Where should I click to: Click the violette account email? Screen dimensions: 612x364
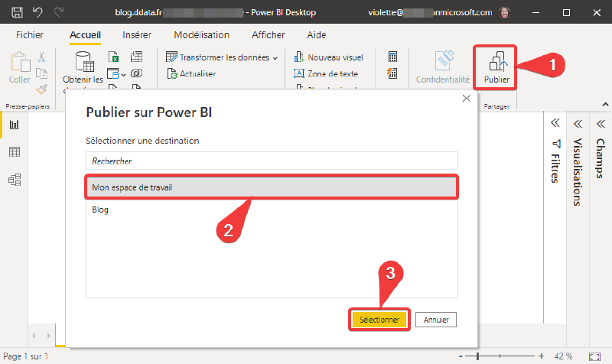[430, 12]
